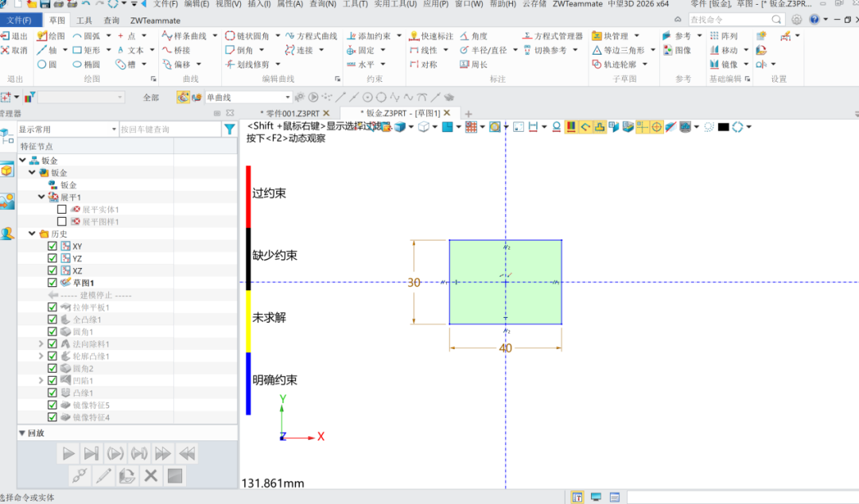Choose the 偏移 (Offset) tool
859x504 pixels.
(177, 64)
